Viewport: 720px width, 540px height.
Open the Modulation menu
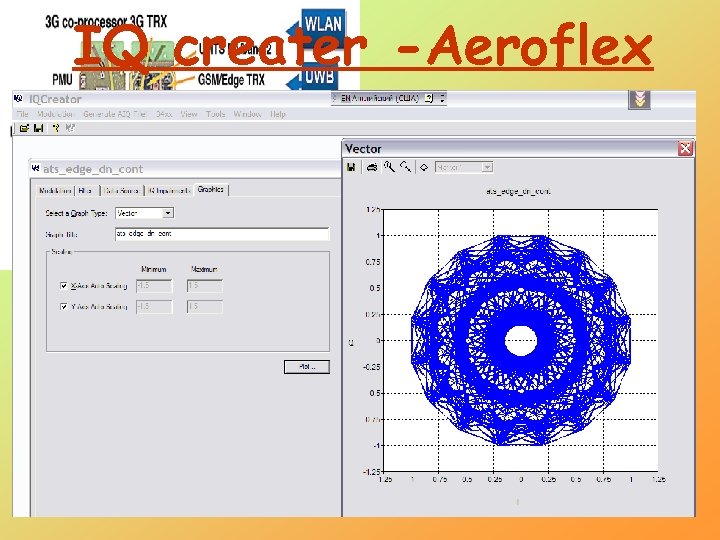tap(55, 114)
